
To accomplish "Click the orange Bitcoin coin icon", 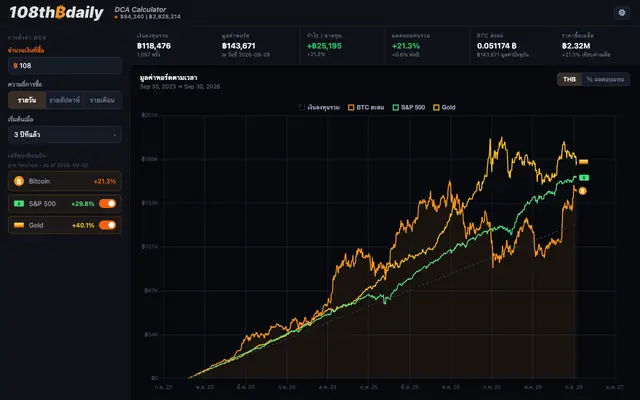I will pos(19,181).
